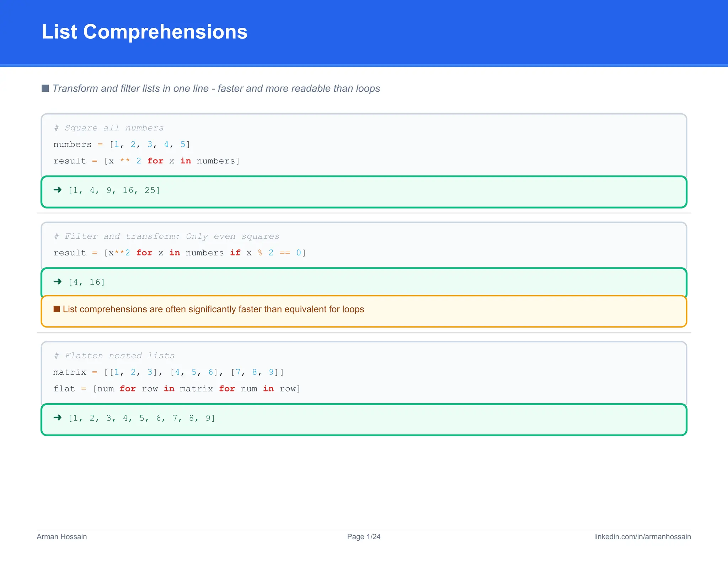
Task: Click the arrow before flattened list output
Action: click(57, 418)
